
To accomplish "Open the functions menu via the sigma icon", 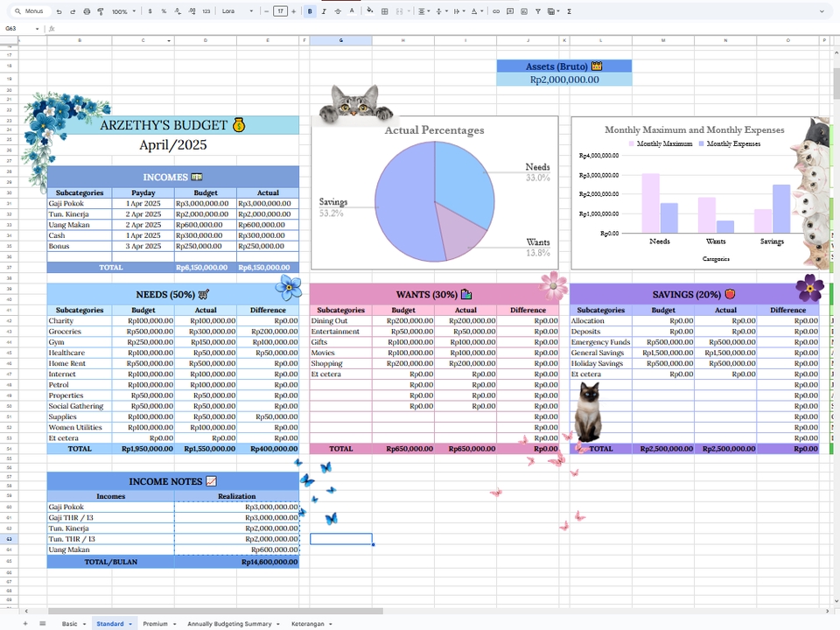I will [x=569, y=10].
